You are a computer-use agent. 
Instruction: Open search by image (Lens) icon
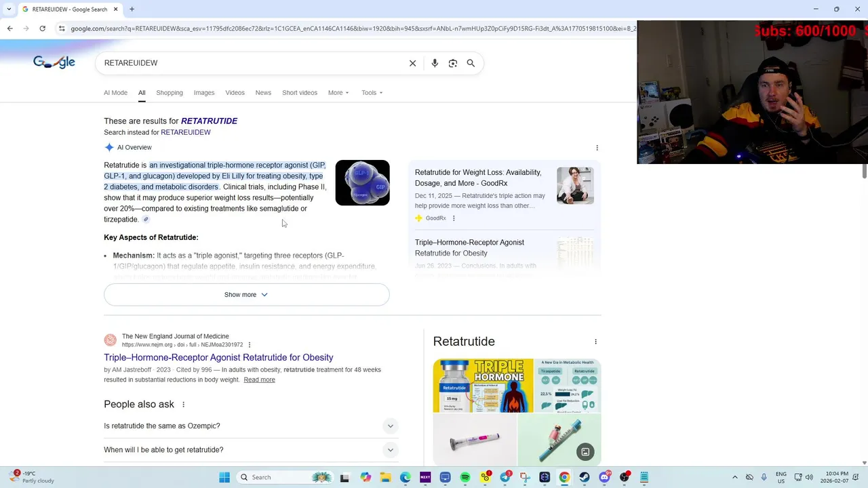point(453,63)
